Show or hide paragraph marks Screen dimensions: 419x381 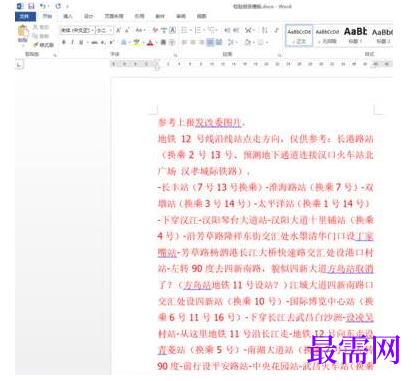click(276, 30)
